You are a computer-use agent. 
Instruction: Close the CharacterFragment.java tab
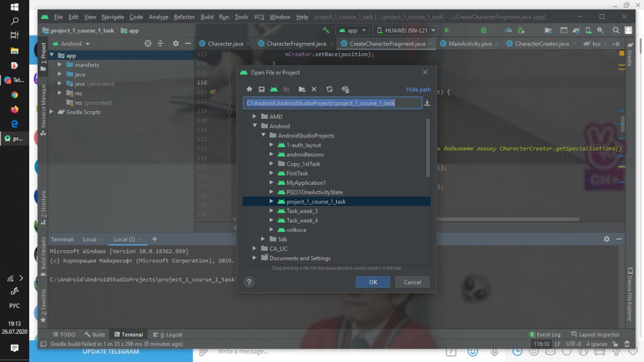(331, 44)
